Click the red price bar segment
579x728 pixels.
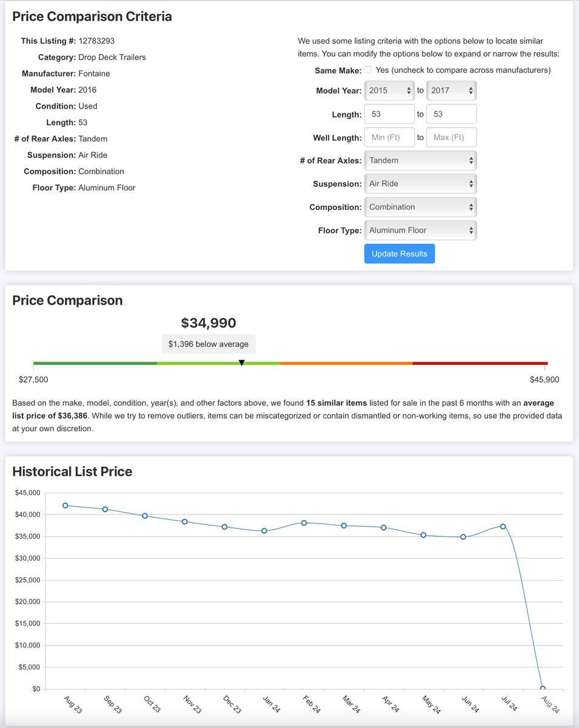click(480, 363)
